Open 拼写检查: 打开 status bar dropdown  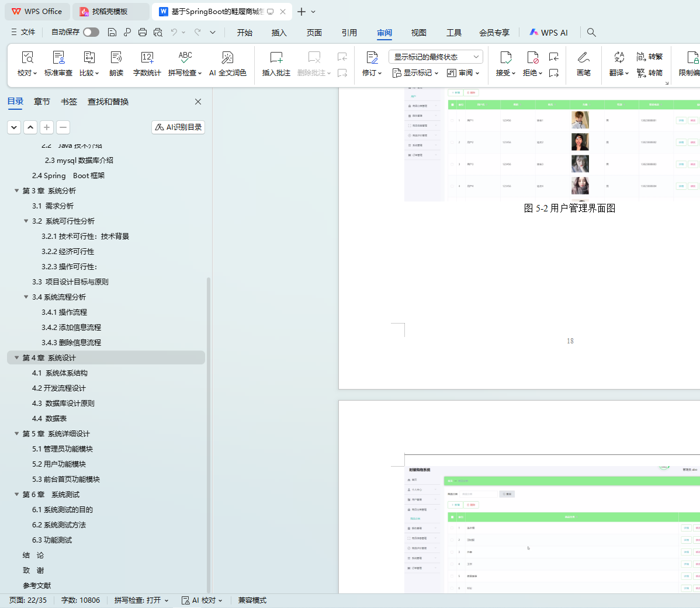coord(141,600)
